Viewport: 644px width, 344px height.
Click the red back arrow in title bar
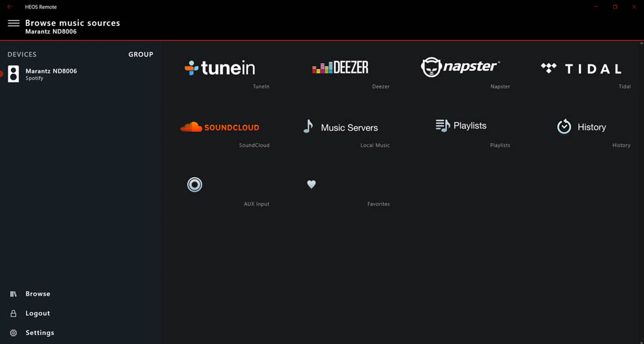(10, 6)
